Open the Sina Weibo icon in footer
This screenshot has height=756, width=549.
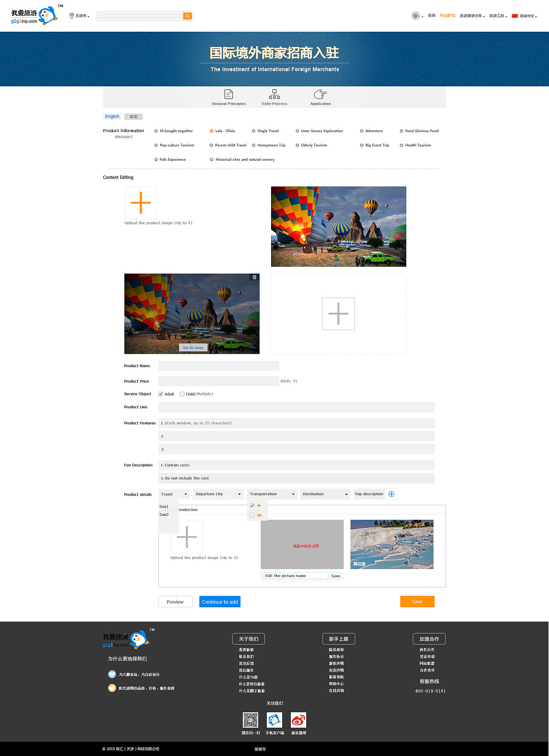(299, 720)
